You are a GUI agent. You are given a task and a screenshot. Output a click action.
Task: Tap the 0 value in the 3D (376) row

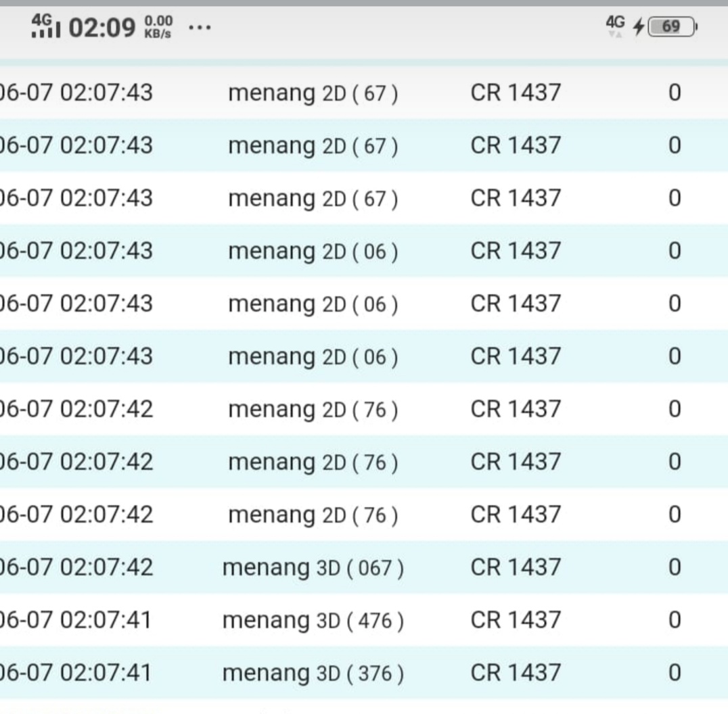674,673
